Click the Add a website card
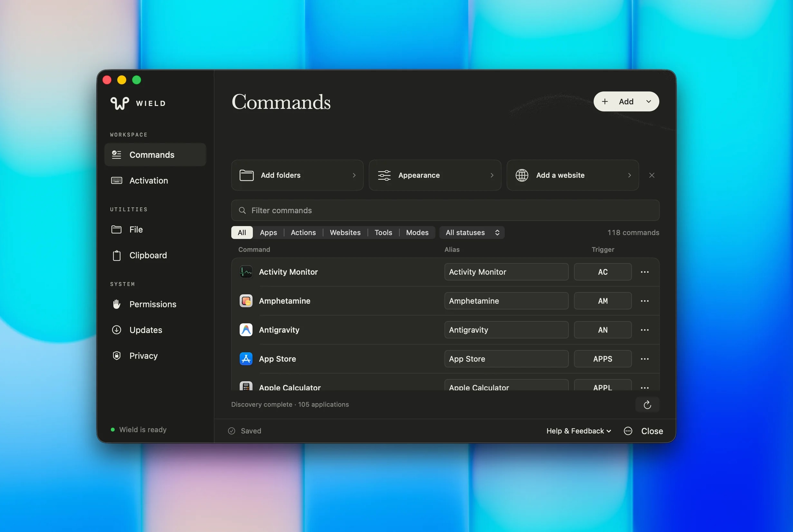 point(573,175)
